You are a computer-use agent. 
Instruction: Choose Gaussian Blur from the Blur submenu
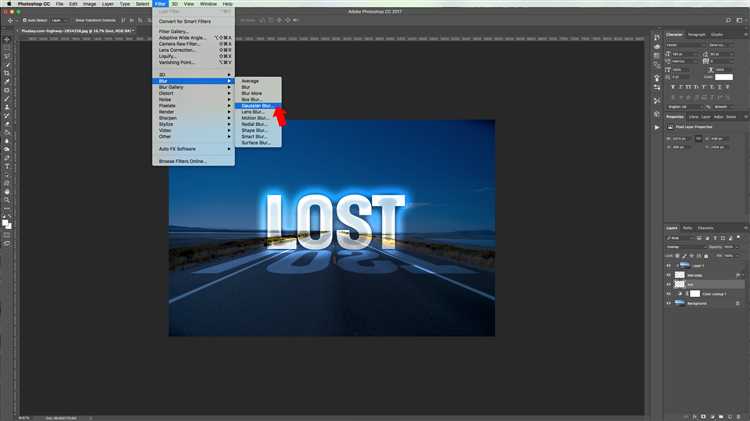258,106
